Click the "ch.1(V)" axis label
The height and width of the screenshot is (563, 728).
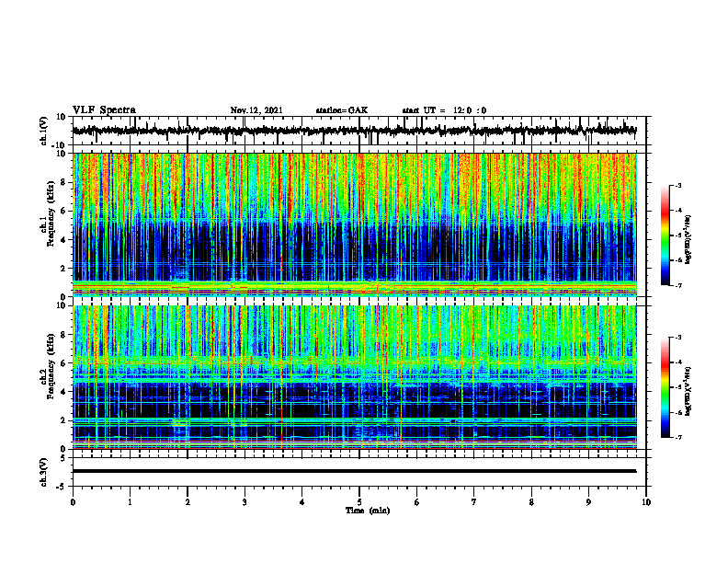44,131
